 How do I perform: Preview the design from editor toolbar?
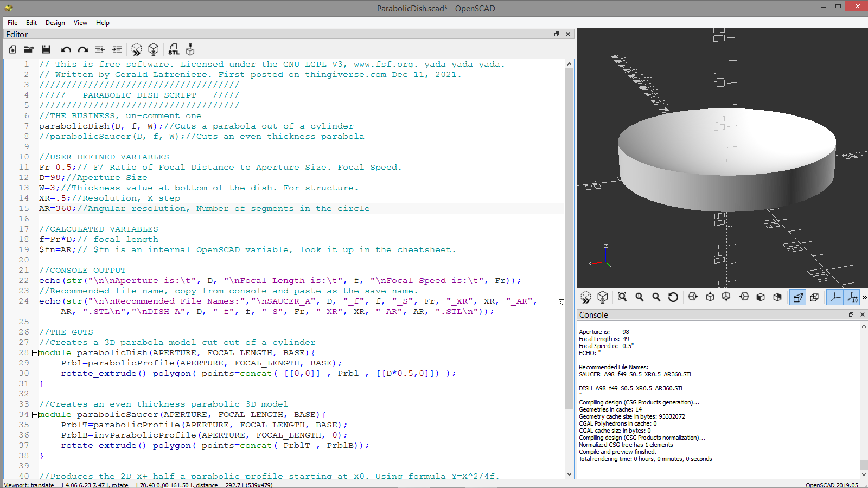click(x=137, y=49)
